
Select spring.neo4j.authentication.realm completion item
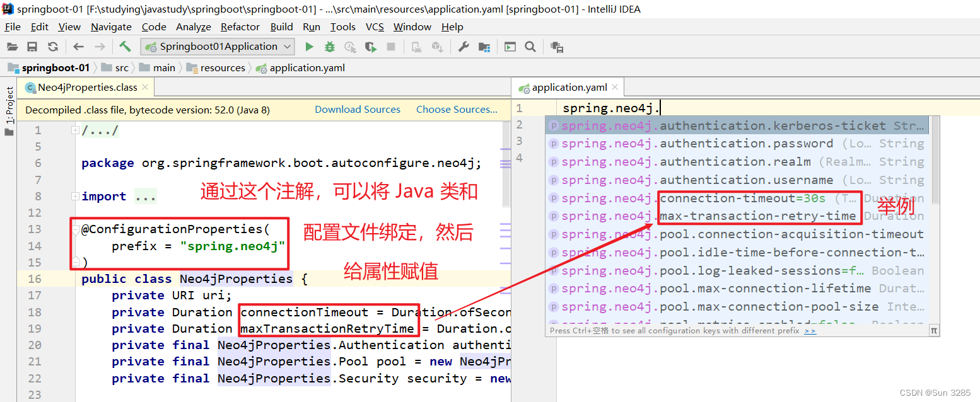tap(737, 162)
